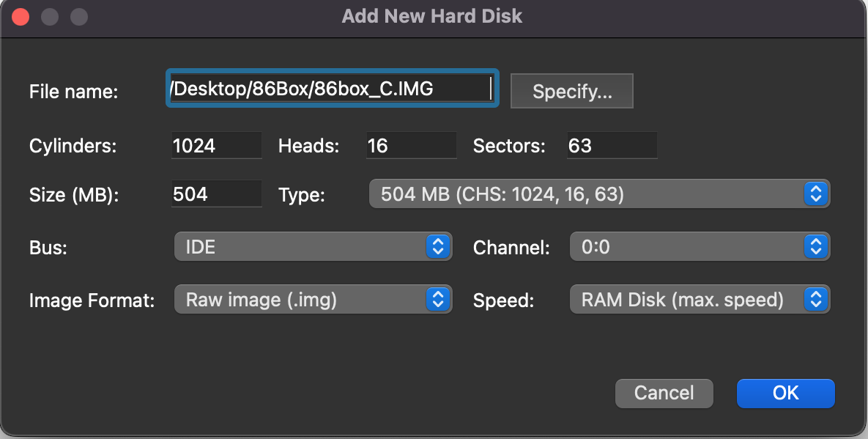Click the Type dropdown blue arrow icon

816,194
